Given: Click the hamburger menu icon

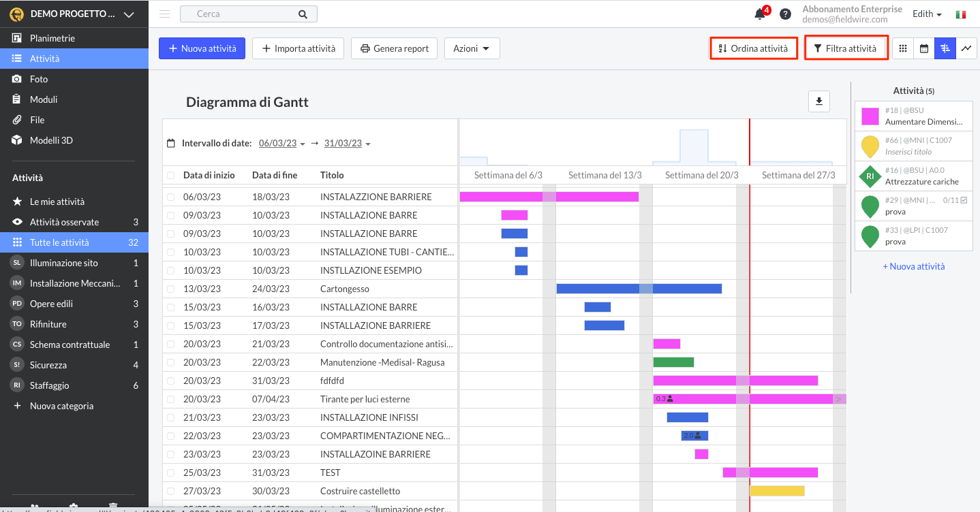Looking at the screenshot, I should coord(164,14).
